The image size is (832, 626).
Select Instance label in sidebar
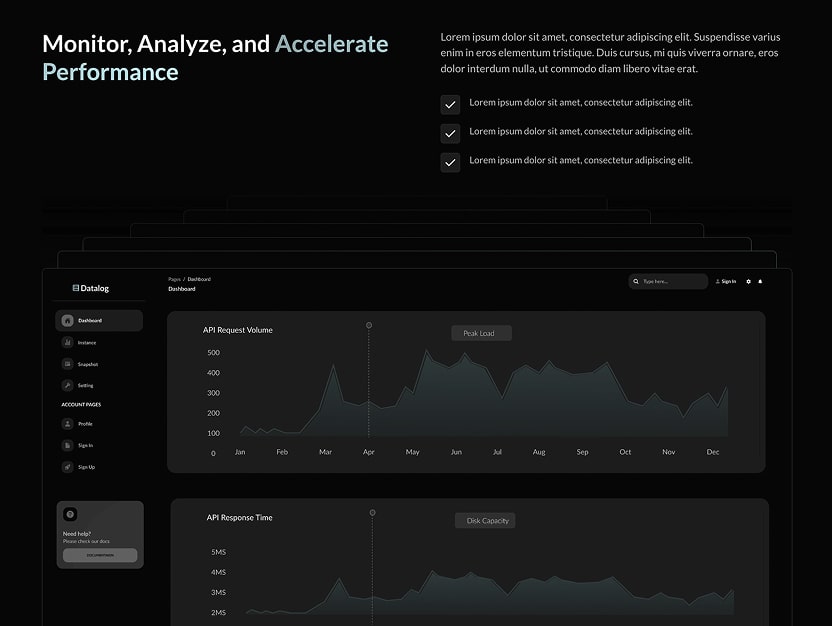[87, 343]
